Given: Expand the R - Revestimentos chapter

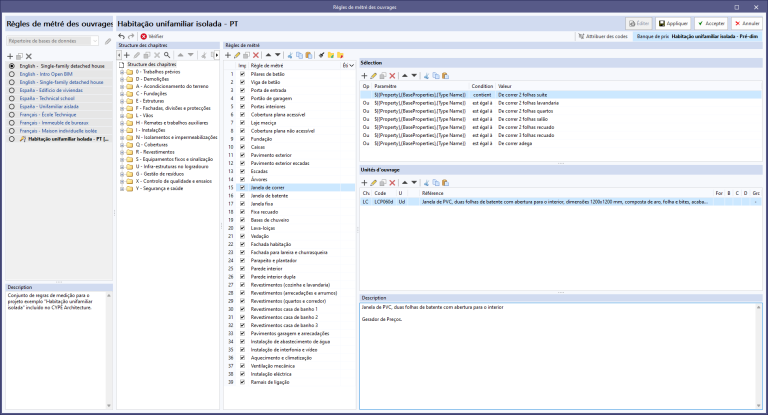Looking at the screenshot, I should coord(122,152).
